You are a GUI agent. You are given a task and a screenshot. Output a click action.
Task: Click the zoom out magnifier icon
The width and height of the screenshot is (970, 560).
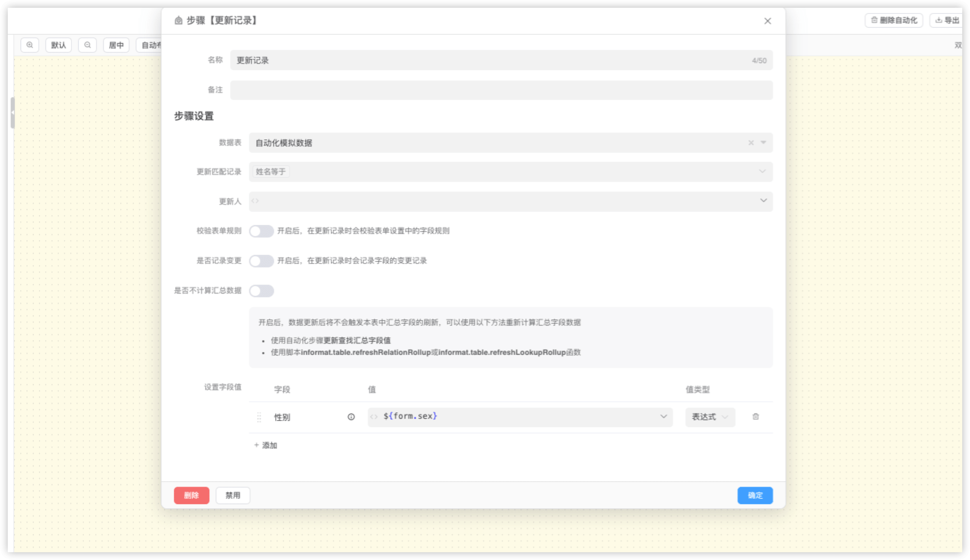[88, 45]
